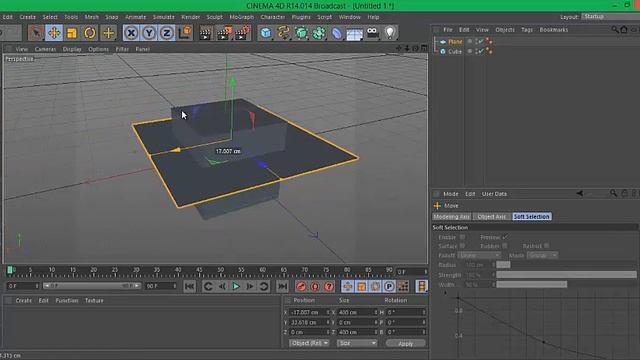The image size is (640, 360).
Task: Go to end of animation
Action: pos(282,287)
